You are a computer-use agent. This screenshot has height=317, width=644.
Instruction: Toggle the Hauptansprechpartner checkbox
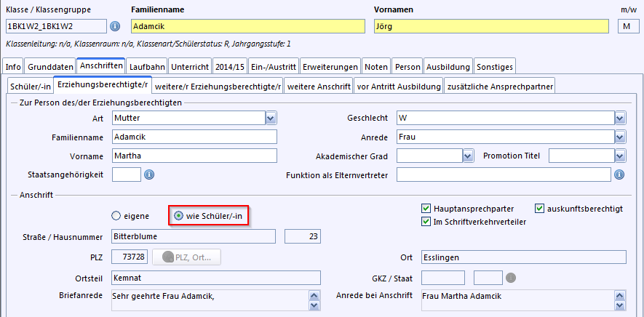pos(426,209)
